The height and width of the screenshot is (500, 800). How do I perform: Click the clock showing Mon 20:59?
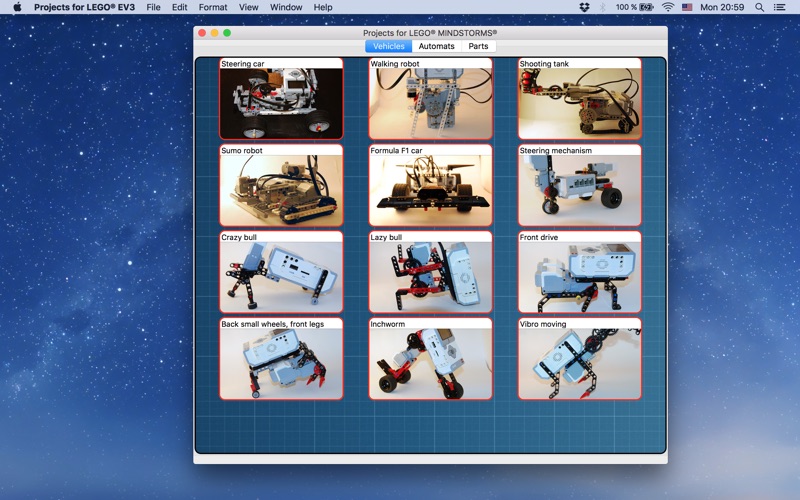[721, 7]
